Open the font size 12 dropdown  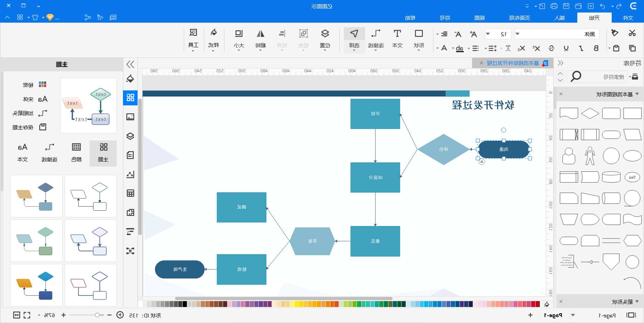[488, 34]
